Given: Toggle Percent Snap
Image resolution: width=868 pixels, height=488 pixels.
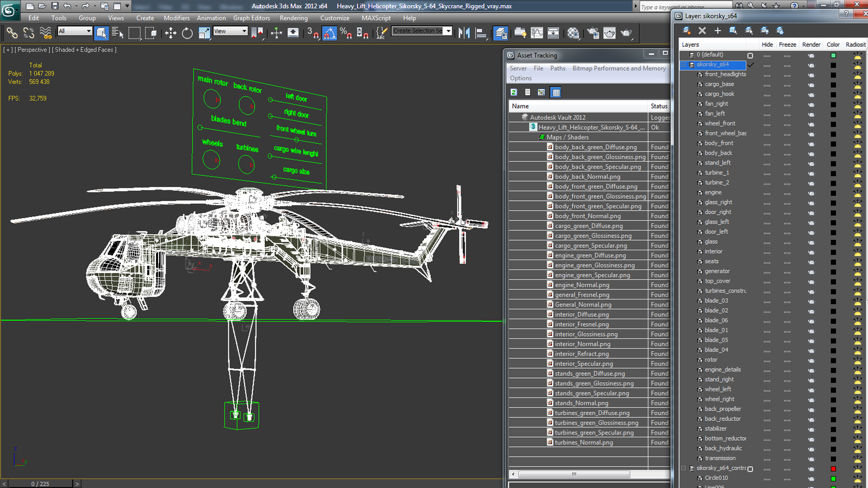Looking at the screenshot, I should (x=346, y=33).
